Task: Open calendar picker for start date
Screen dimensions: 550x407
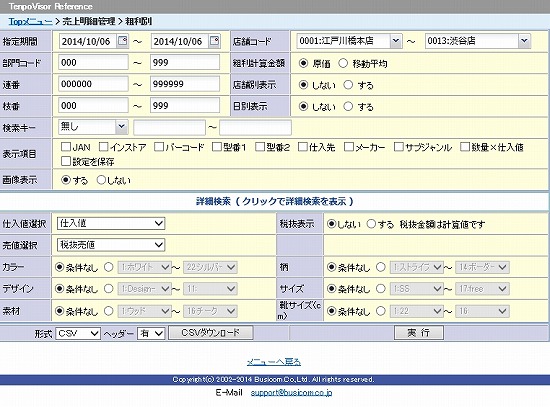Action: [122, 41]
